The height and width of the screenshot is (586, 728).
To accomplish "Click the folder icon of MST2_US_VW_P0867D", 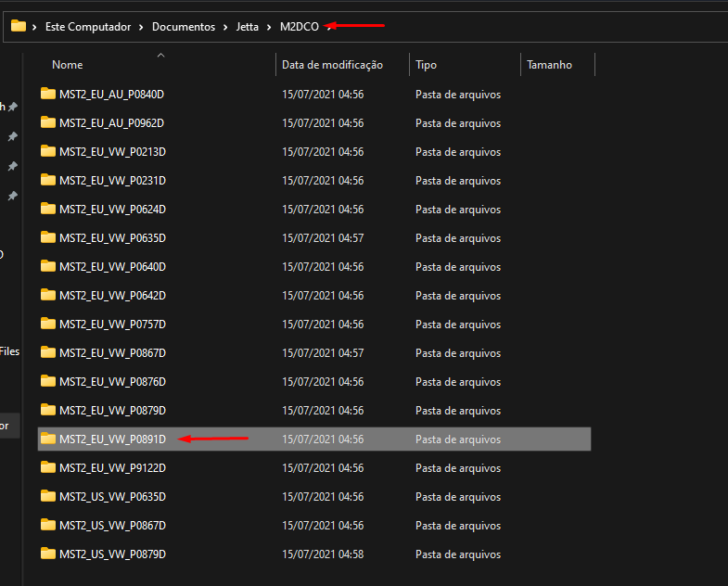I will pyautogui.click(x=48, y=525).
